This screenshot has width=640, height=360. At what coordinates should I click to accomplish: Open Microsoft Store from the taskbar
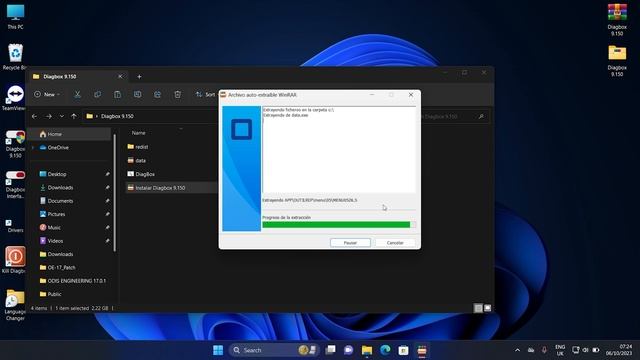point(403,350)
